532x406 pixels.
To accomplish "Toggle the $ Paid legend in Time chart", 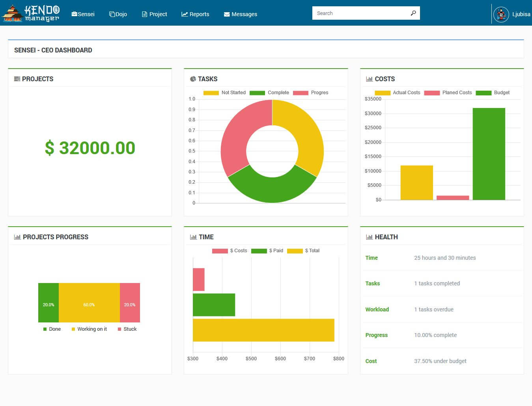I will [267, 251].
